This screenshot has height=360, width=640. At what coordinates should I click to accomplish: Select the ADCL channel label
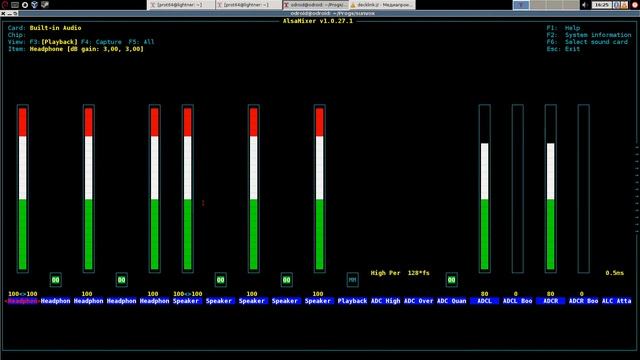[484, 301]
